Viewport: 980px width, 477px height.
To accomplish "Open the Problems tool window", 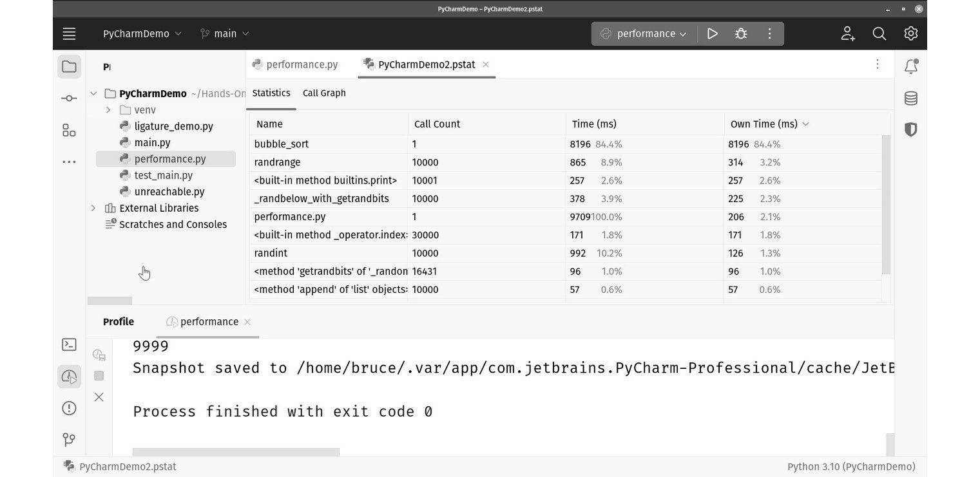I will [x=69, y=408].
